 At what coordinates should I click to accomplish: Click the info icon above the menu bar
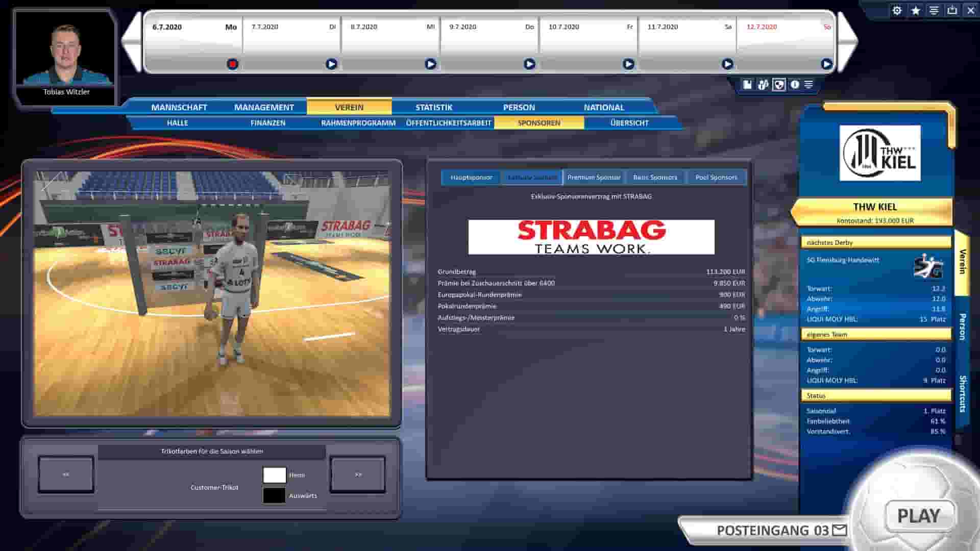click(794, 85)
